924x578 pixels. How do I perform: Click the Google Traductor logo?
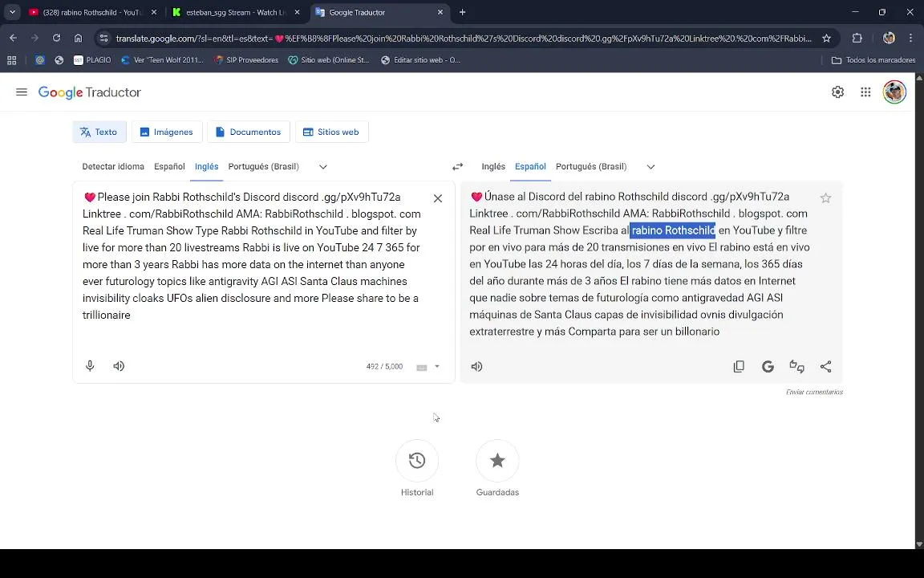tap(90, 92)
